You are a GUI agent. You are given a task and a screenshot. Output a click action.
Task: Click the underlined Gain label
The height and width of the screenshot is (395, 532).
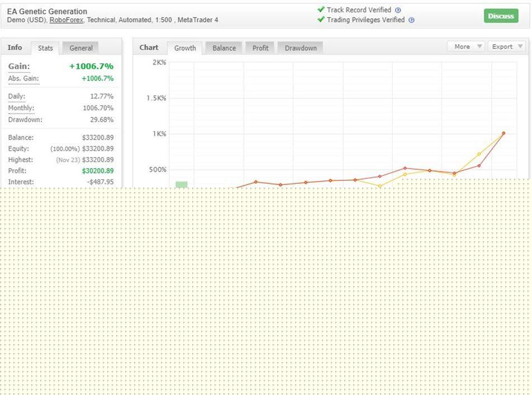pyautogui.click(x=19, y=66)
